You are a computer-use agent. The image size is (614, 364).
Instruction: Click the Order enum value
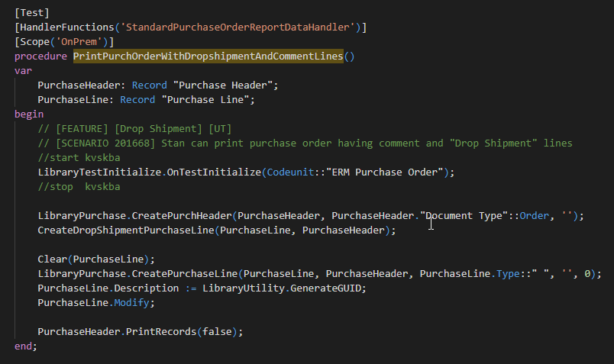[534, 216]
